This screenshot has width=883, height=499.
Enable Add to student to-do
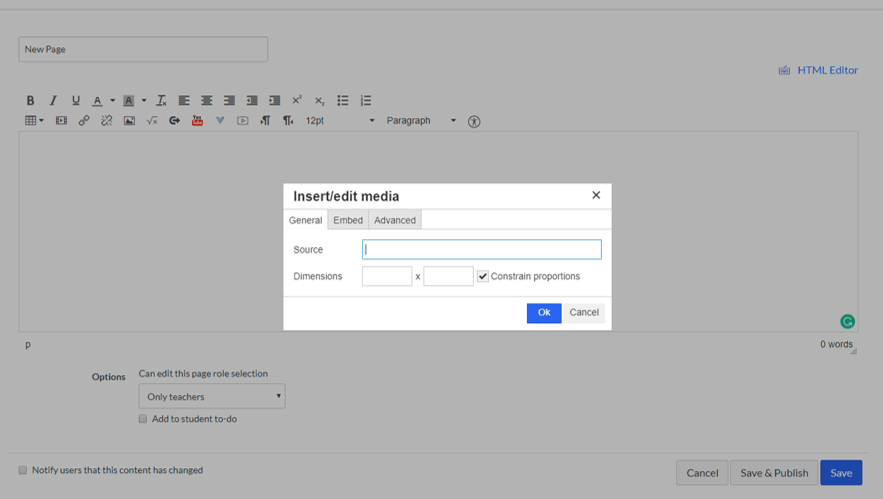pos(143,419)
